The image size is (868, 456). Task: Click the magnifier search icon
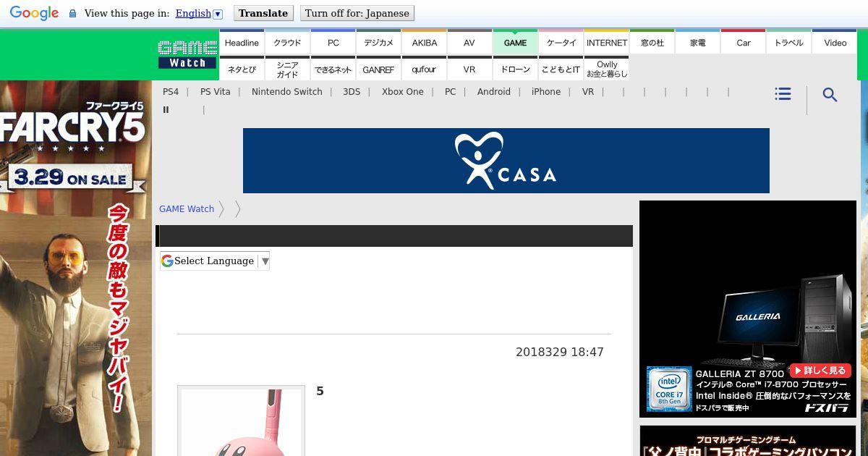(830, 95)
